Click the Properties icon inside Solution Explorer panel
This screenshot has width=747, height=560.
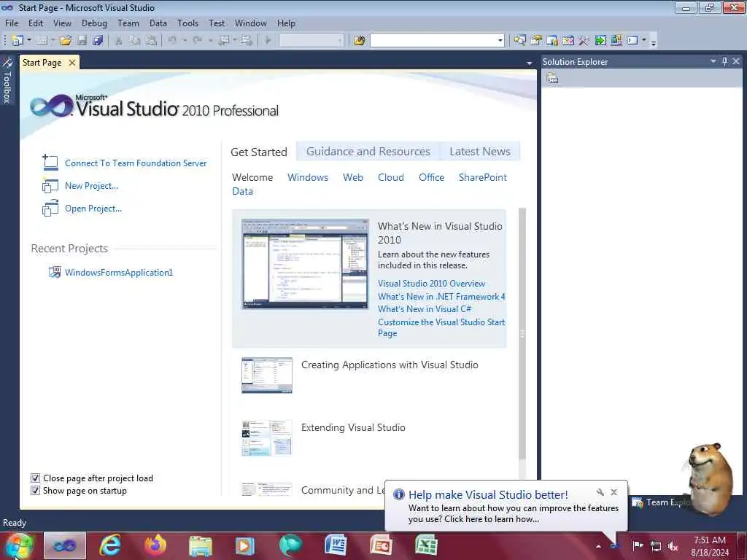tap(553, 78)
